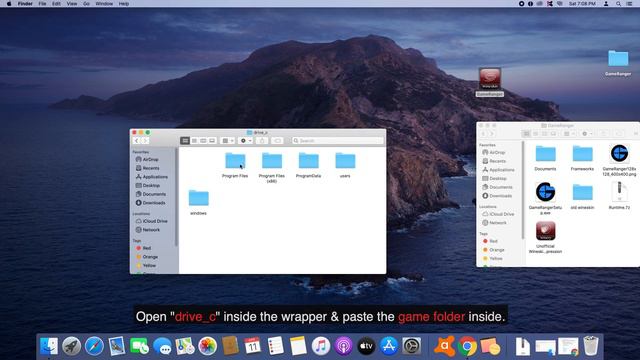Open Go menu in menu bar

(x=87, y=4)
